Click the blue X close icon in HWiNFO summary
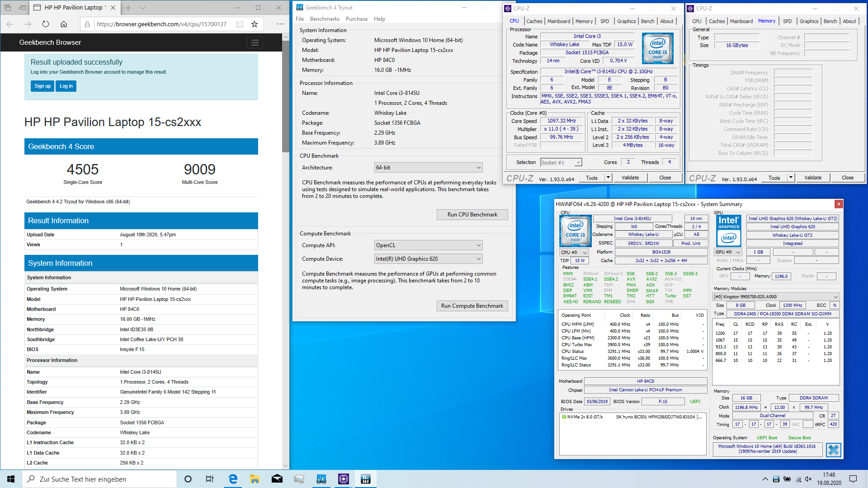 (833, 450)
